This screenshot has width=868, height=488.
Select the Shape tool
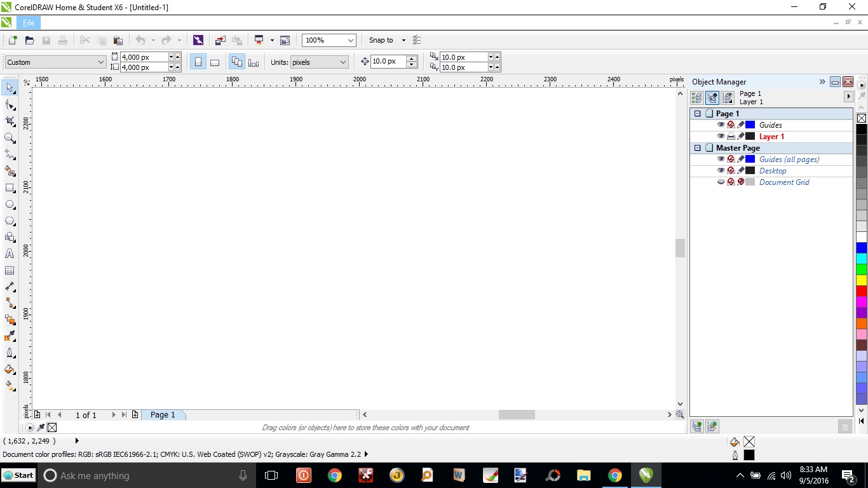tap(10, 104)
